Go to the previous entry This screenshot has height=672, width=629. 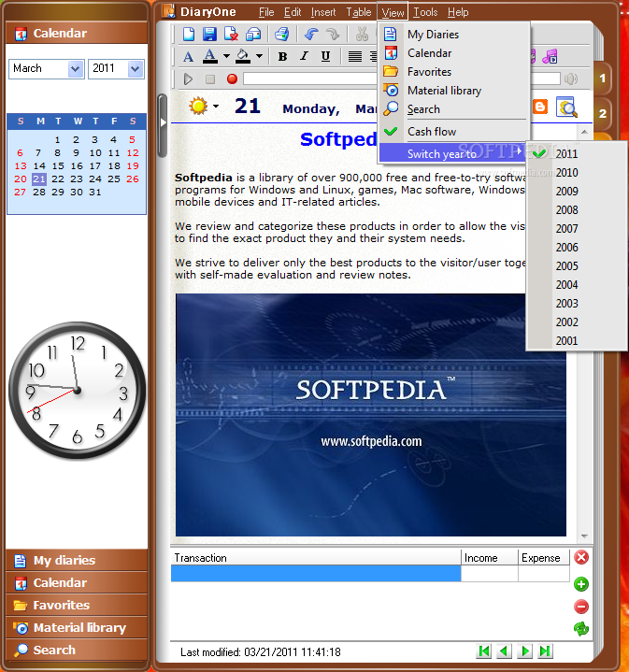504,651
